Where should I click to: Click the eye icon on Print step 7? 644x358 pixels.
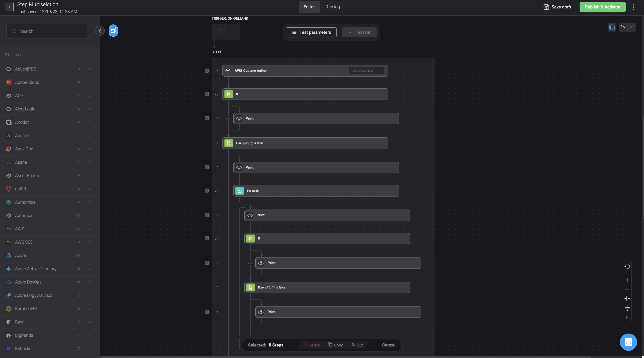250,215
